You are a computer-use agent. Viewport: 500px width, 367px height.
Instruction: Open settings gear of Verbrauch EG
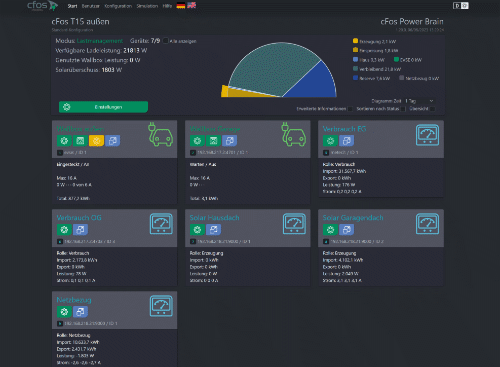330,141
